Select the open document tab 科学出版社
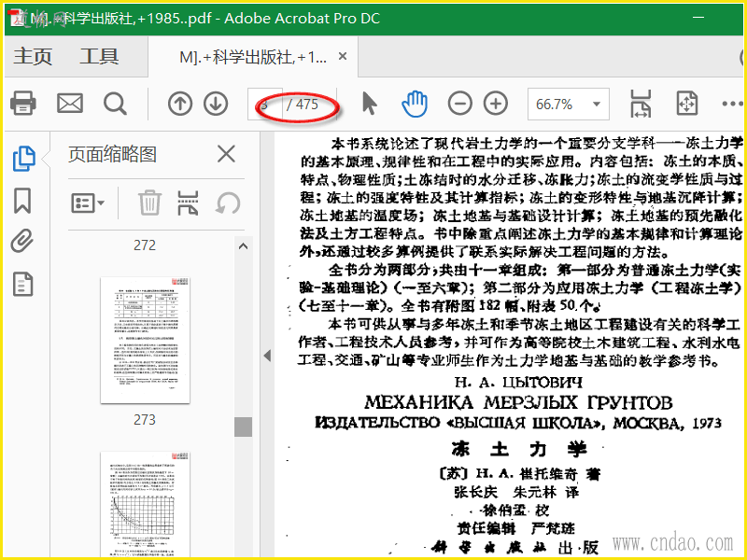 [252, 57]
